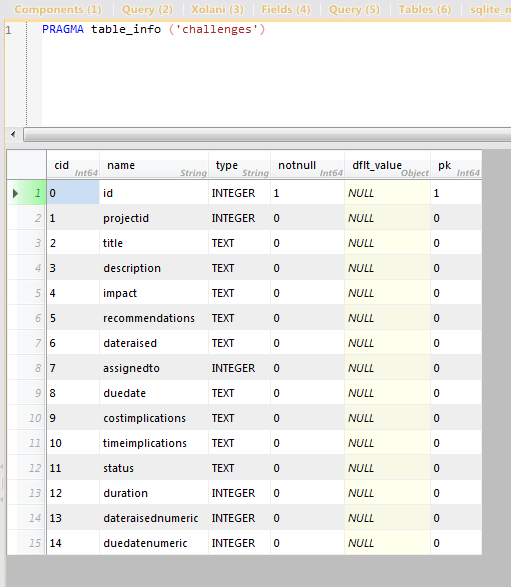Open the Query (2) tab

click(147, 9)
